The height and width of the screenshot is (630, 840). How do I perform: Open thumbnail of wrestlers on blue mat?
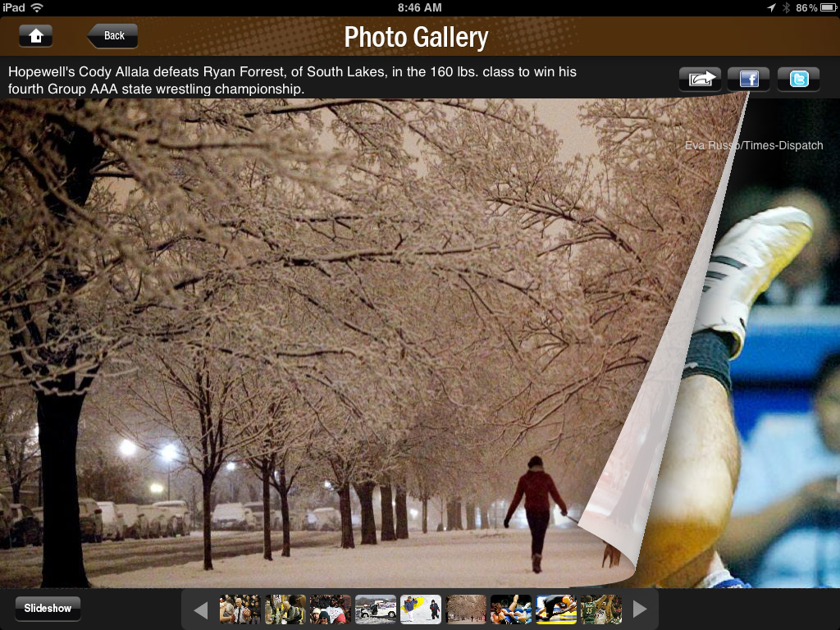[511, 609]
